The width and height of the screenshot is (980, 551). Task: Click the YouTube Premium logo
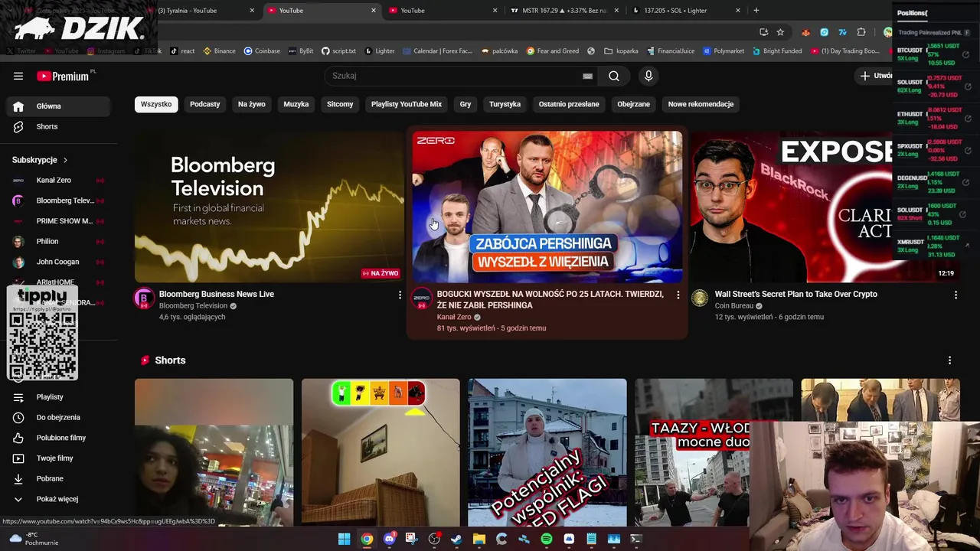tap(64, 76)
